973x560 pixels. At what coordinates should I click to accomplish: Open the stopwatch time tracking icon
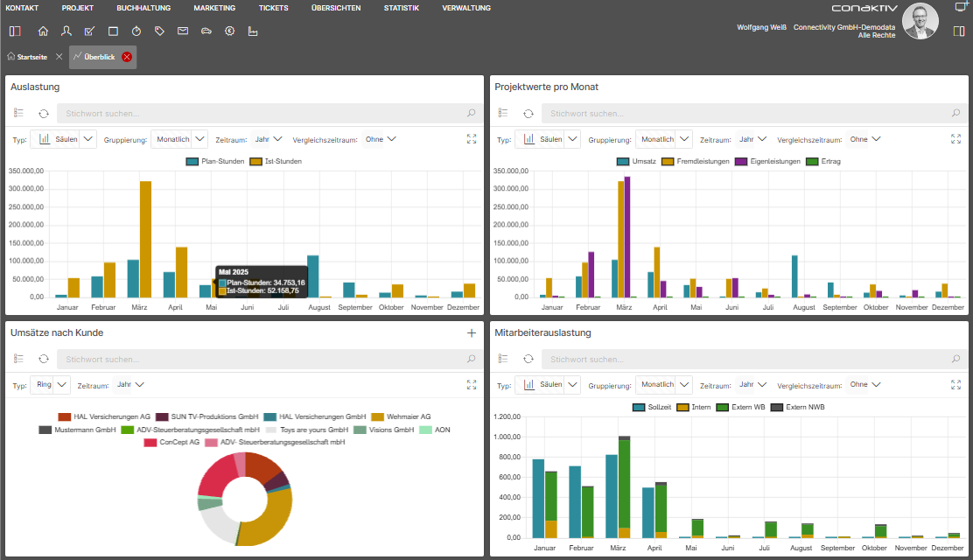pyautogui.click(x=136, y=31)
